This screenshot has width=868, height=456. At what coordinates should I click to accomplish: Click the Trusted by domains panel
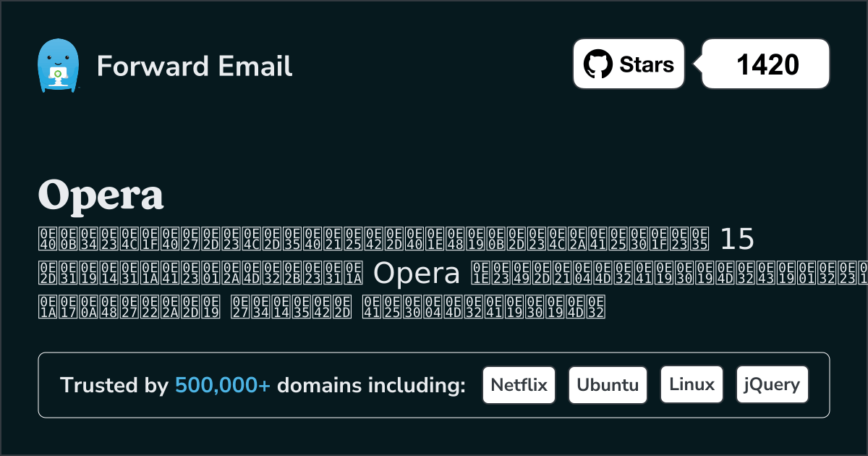[x=434, y=384]
